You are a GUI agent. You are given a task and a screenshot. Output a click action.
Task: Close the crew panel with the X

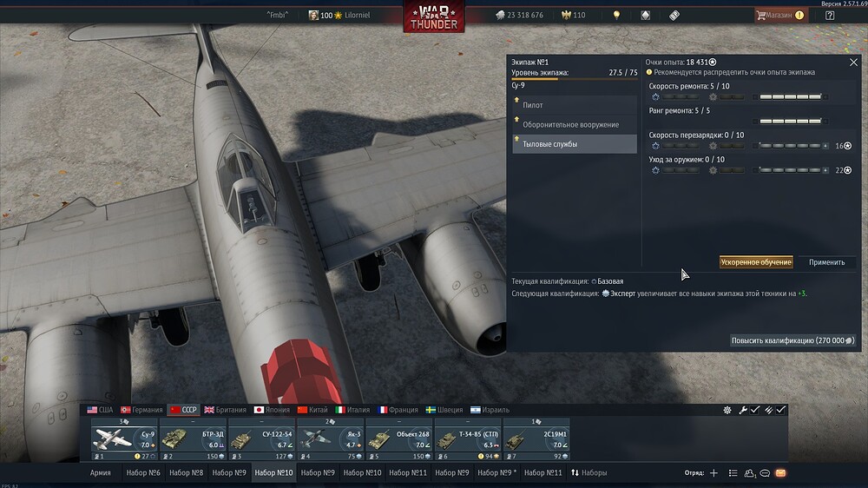[x=853, y=62]
